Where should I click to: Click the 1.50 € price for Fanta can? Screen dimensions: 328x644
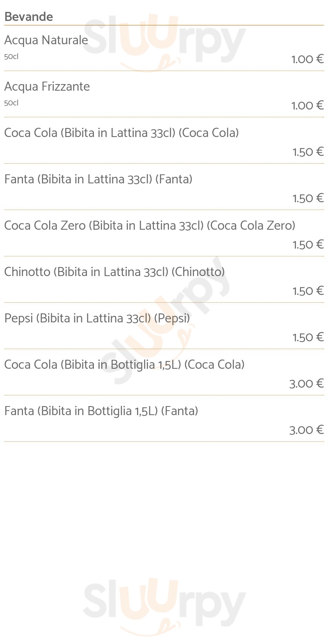308,199
